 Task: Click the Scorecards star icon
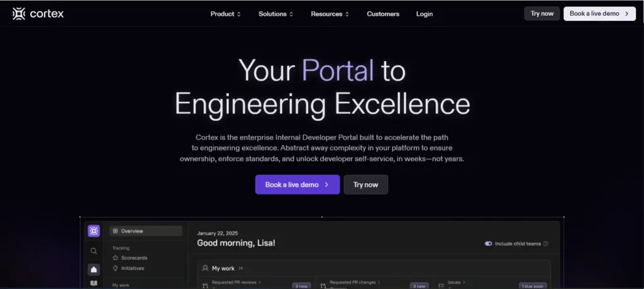(x=115, y=258)
